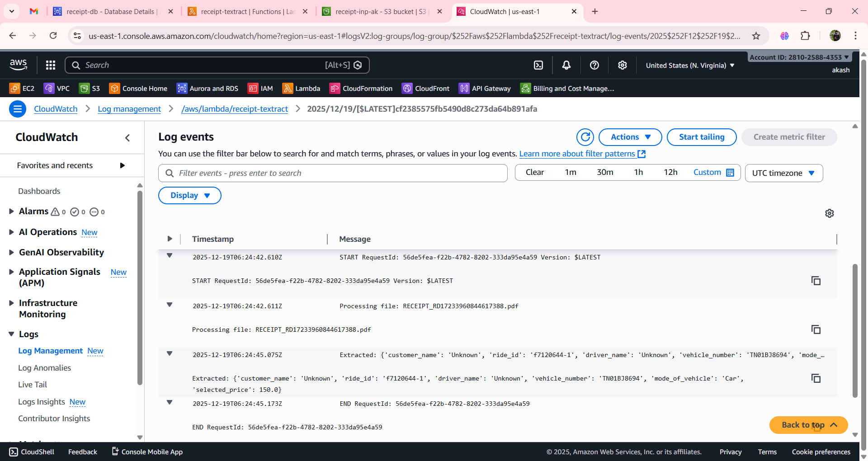Collapse the CloudWatch side navigation panel

point(127,138)
